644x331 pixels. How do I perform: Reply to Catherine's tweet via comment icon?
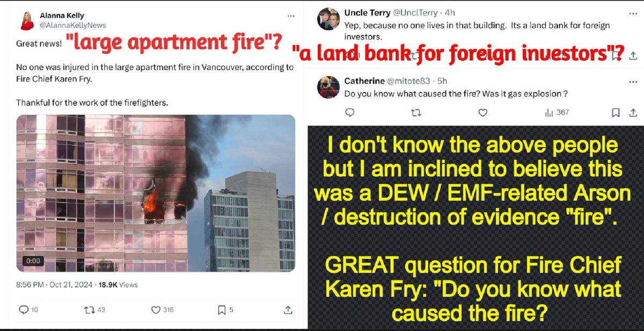pyautogui.click(x=349, y=113)
